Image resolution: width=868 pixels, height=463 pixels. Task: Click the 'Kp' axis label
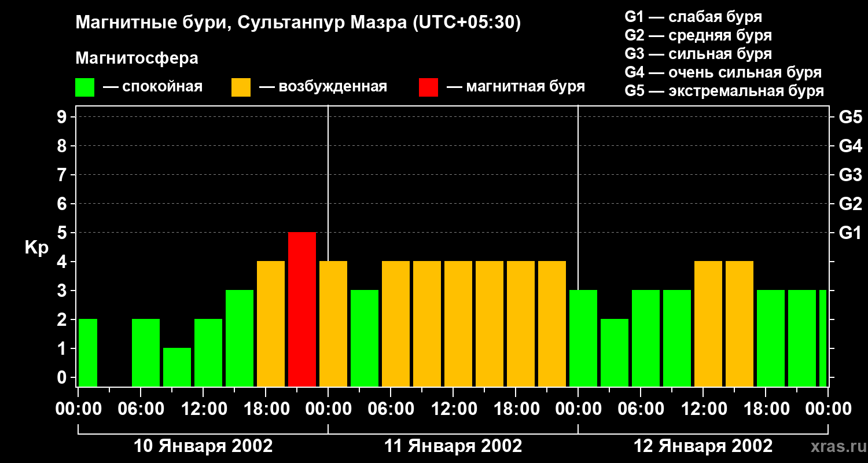click(36, 248)
